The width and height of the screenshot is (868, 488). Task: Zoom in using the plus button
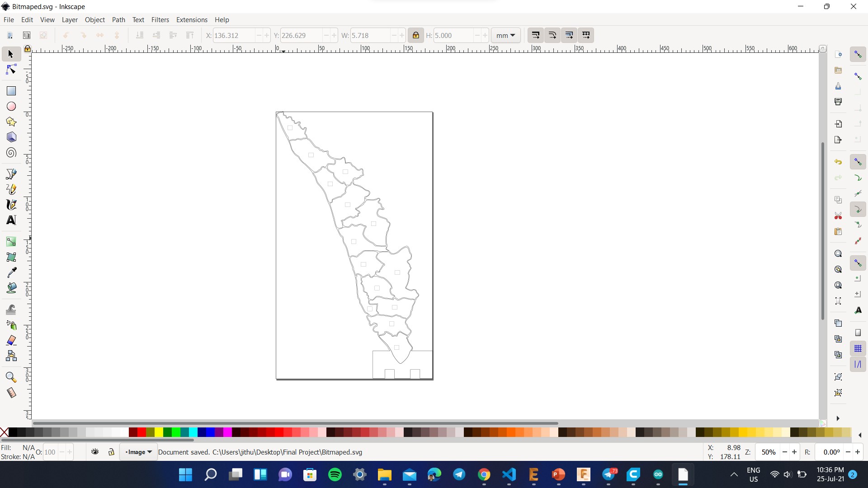point(794,452)
